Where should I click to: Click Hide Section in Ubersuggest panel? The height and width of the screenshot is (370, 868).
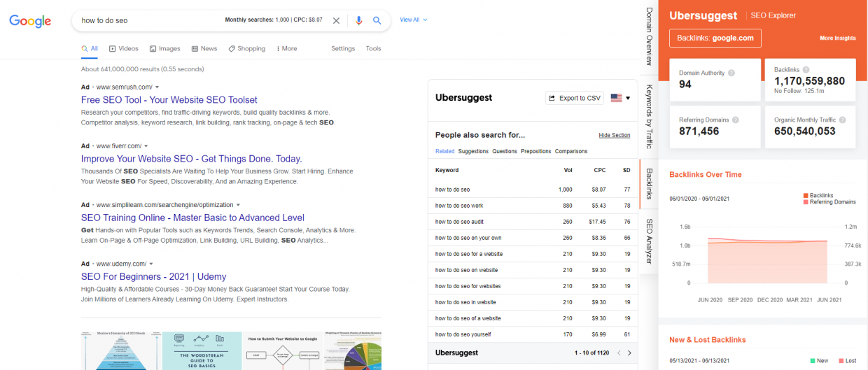(615, 135)
